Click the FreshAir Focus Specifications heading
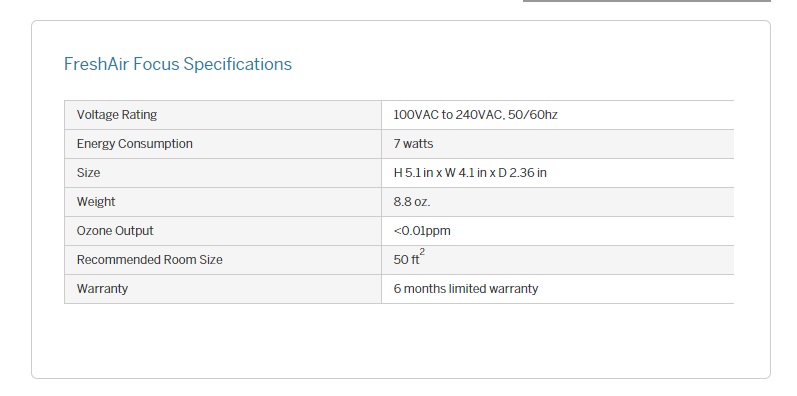This screenshot has height=396, width=797. tap(177, 64)
